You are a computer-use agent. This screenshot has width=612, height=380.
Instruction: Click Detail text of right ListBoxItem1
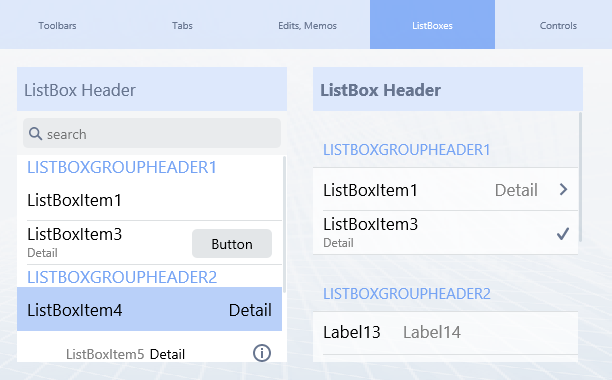coord(516,190)
